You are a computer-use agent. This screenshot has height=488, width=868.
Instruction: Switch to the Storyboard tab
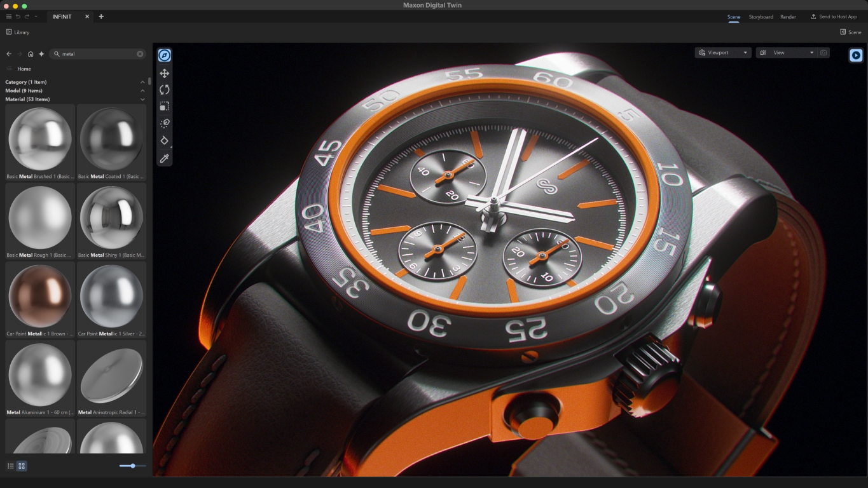tap(761, 17)
